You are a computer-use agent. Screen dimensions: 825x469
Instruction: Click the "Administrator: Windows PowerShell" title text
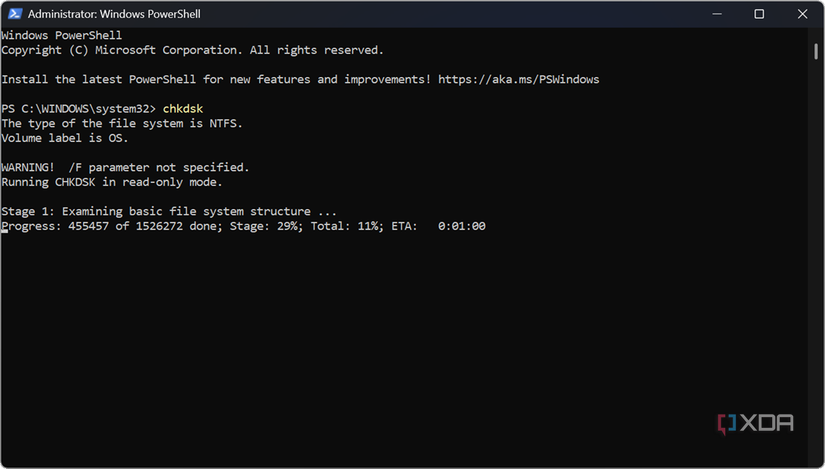[113, 14]
